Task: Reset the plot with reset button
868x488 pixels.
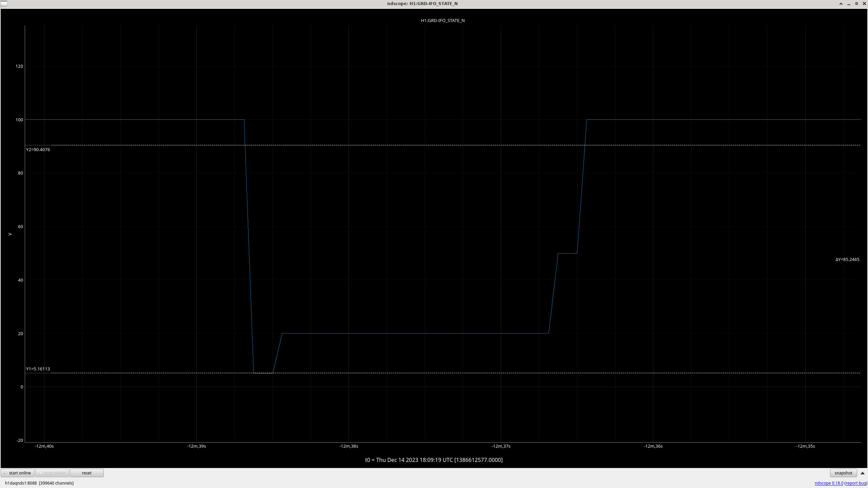Action: (87, 473)
